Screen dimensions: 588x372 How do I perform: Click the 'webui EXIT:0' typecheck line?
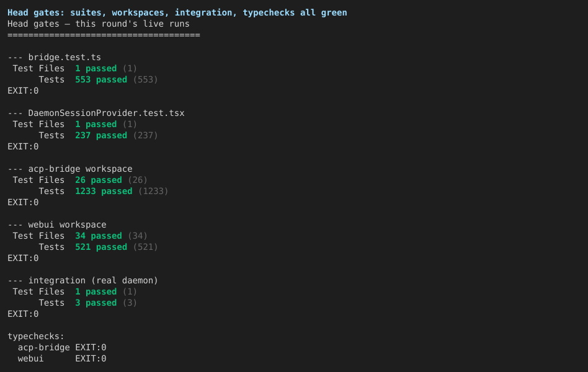point(62,359)
